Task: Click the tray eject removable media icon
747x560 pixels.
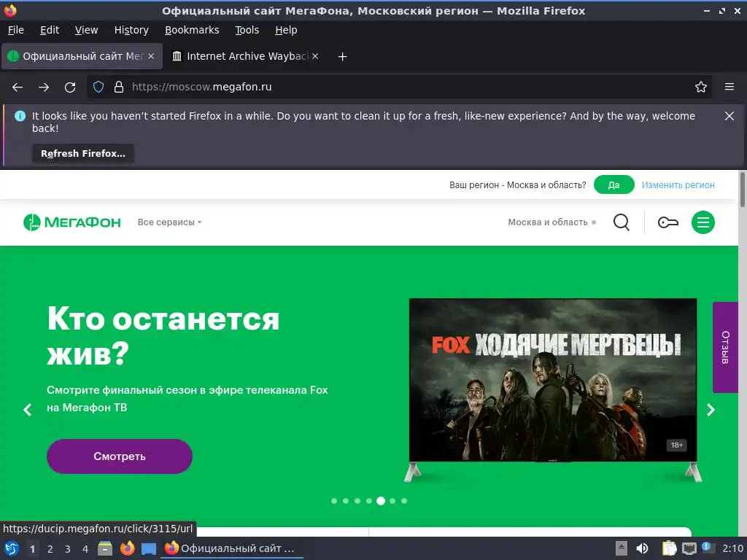Action: (x=622, y=548)
